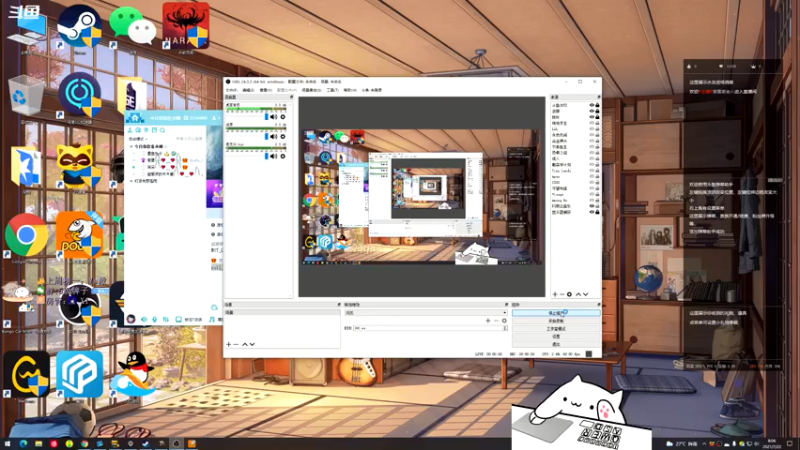Move scene up in Scenes panel
Image resolution: width=800 pixels, height=450 pixels.
pos(244,344)
